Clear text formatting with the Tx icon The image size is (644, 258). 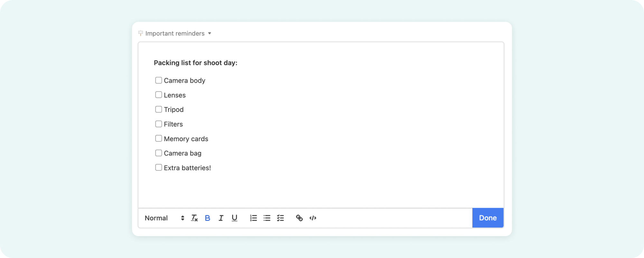194,218
